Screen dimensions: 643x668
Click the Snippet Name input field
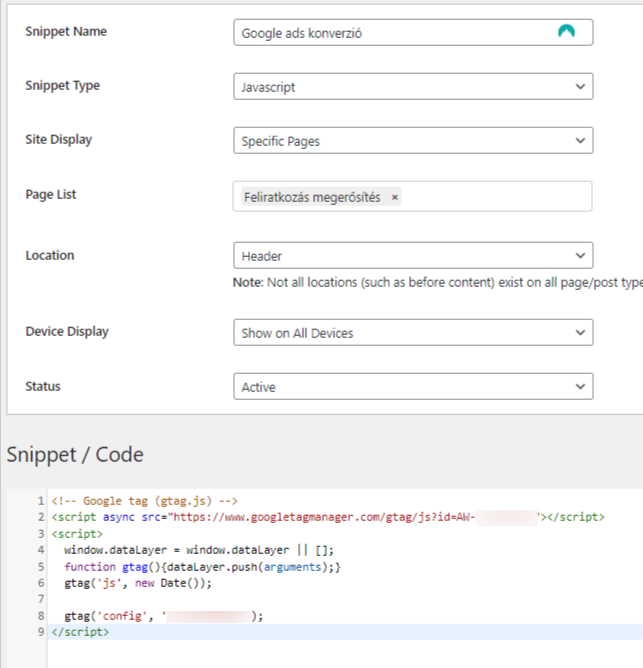(x=413, y=32)
